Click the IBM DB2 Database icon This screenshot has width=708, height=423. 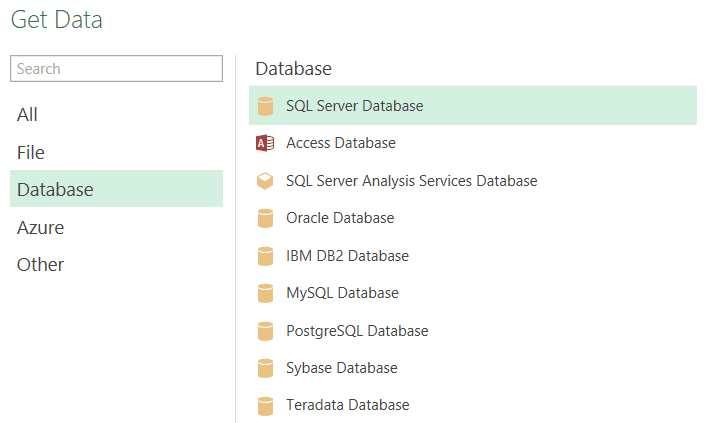(x=265, y=256)
